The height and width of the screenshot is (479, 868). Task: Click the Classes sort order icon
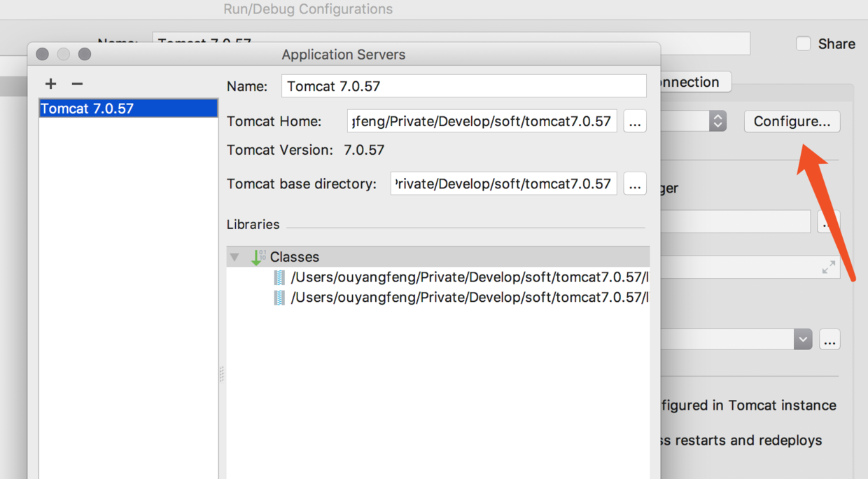coord(258,257)
